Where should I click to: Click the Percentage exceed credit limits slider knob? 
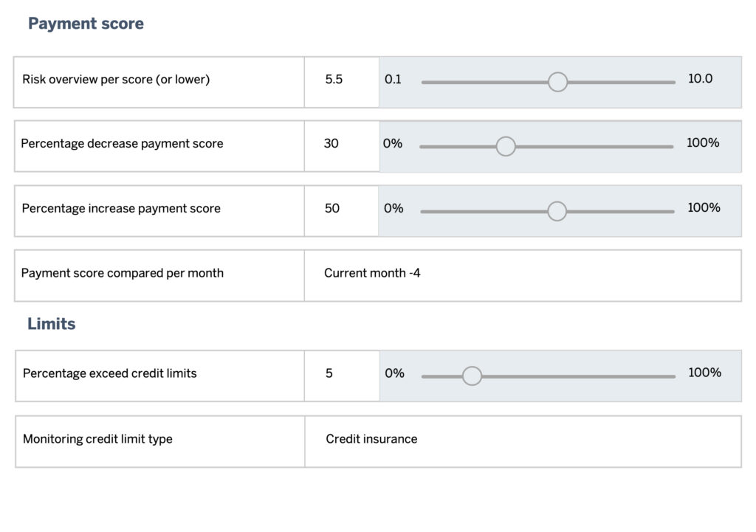472,376
